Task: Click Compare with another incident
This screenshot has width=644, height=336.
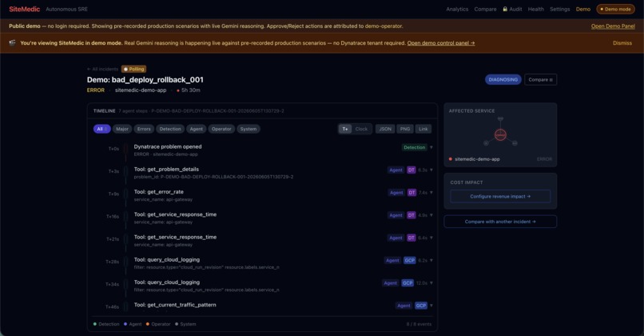Action: point(500,222)
